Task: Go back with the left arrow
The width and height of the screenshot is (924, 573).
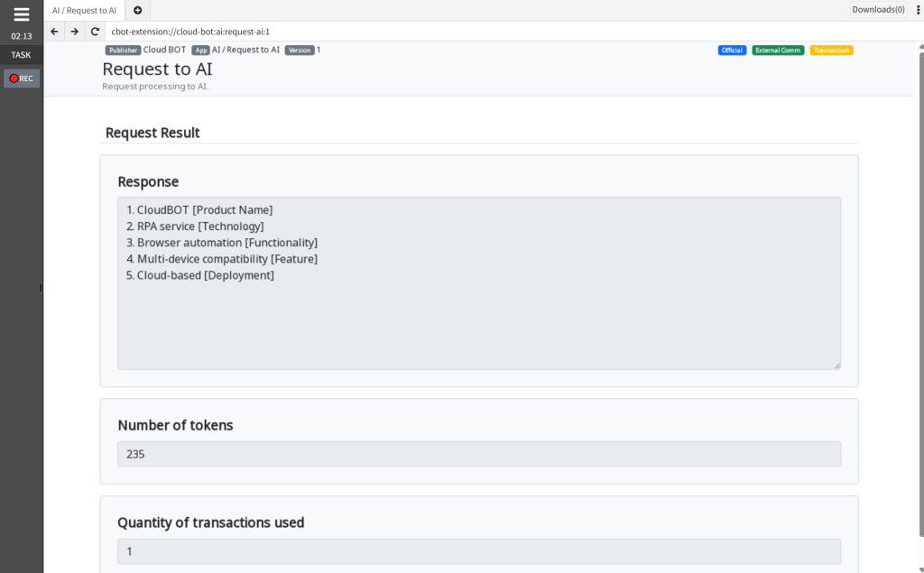Action: [54, 32]
